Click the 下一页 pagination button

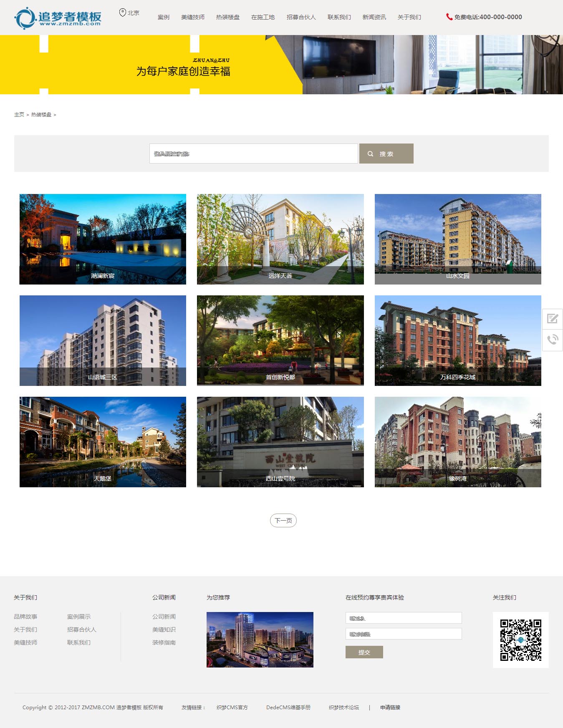(x=283, y=521)
